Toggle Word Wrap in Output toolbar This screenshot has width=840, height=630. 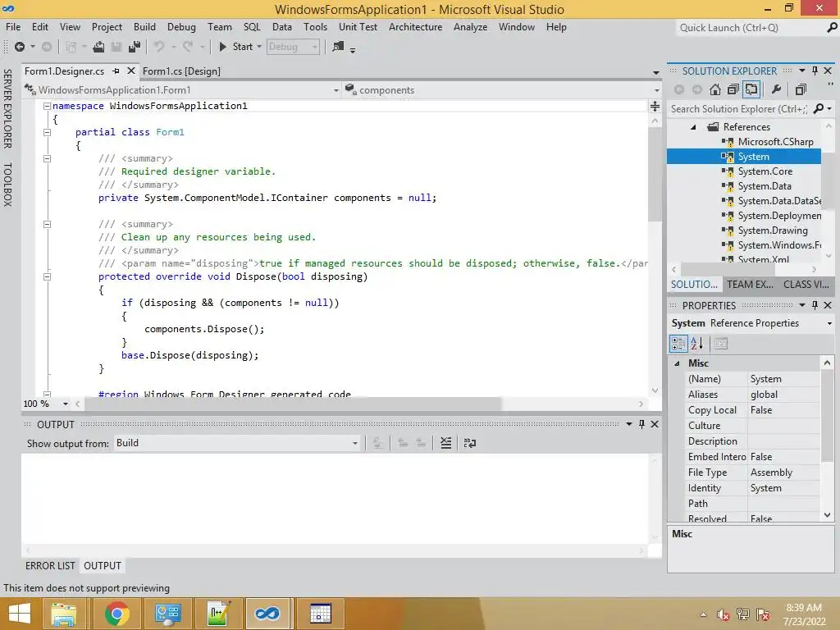[470, 443]
